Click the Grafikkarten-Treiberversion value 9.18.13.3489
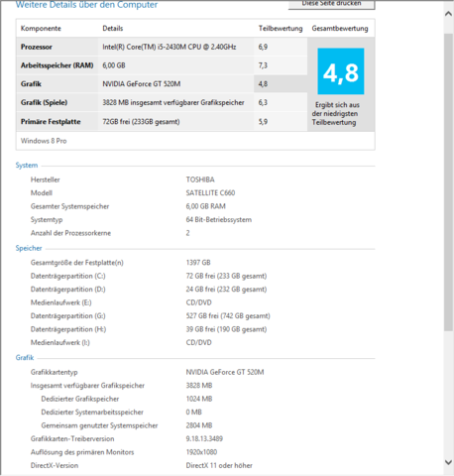Image resolution: width=454 pixels, height=476 pixels. (x=204, y=439)
